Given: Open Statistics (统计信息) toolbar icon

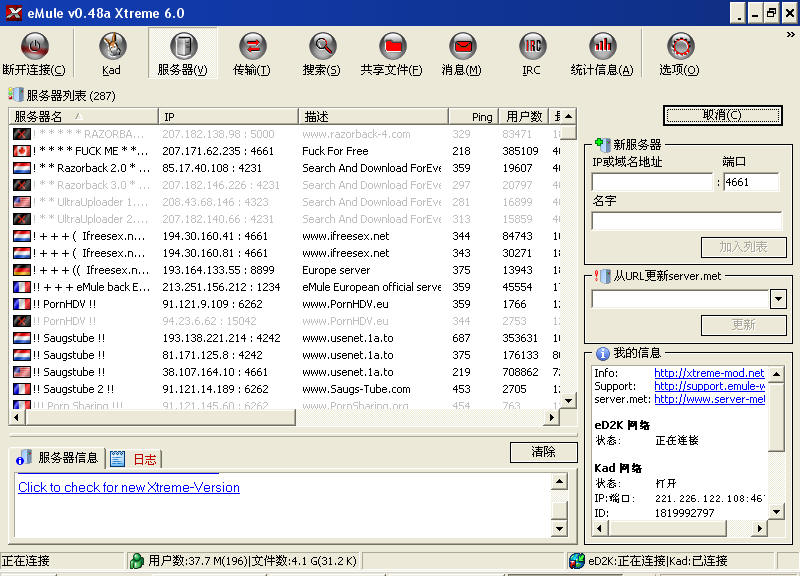Looking at the screenshot, I should coord(602,46).
